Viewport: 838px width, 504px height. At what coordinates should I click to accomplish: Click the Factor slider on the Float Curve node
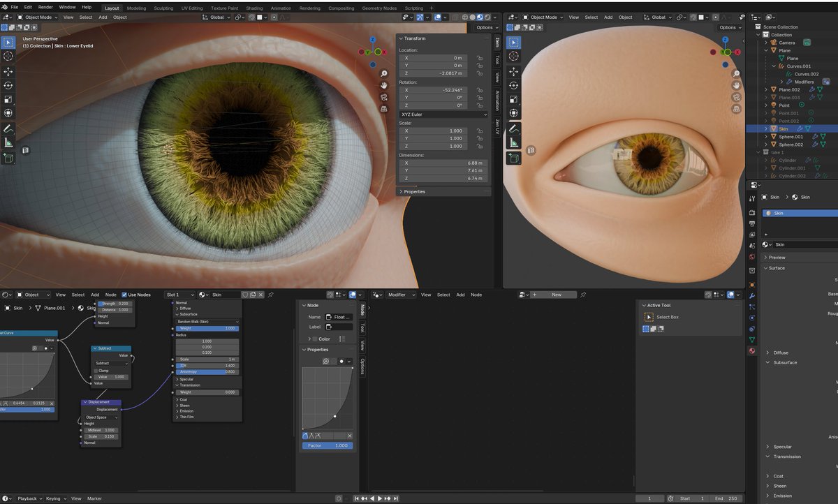327,445
